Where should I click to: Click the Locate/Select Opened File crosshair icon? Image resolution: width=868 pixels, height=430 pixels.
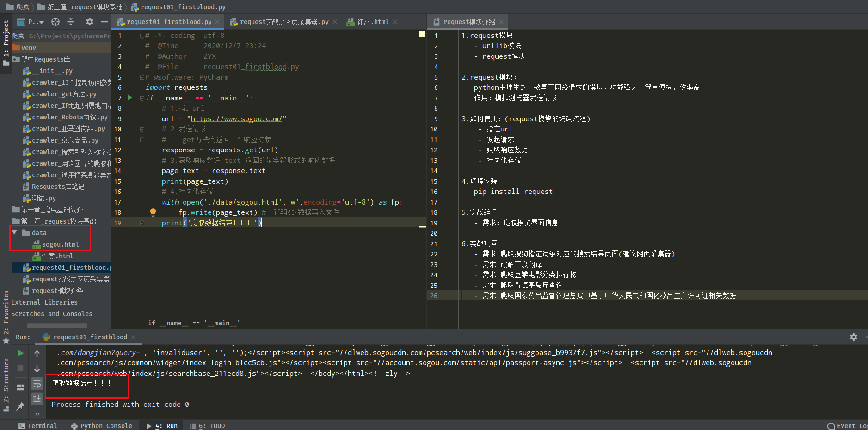pos(55,22)
